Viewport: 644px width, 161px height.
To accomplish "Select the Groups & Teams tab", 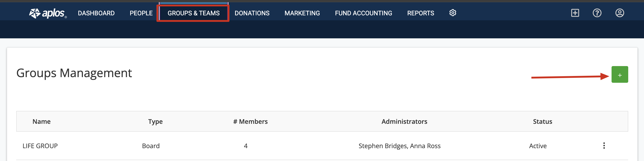I will pos(194,13).
